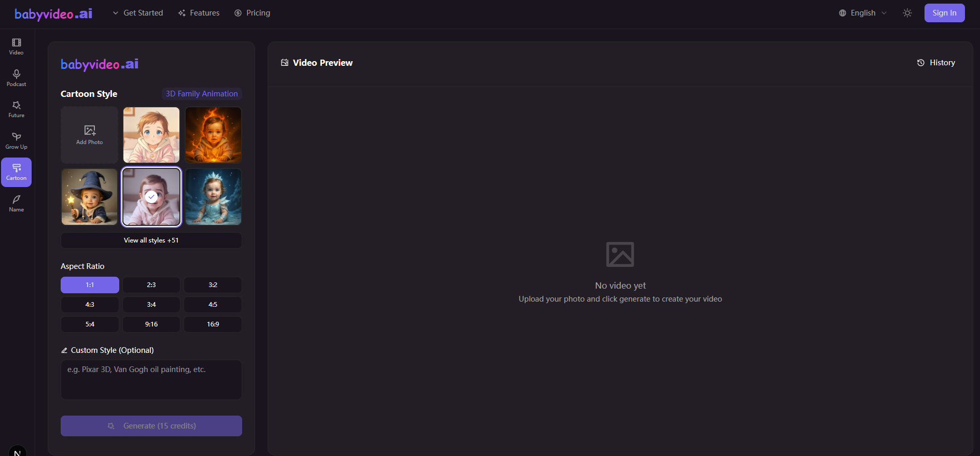Open the Grow Up tool in sidebar
Image resolution: width=980 pixels, height=456 pixels.
(x=16, y=141)
